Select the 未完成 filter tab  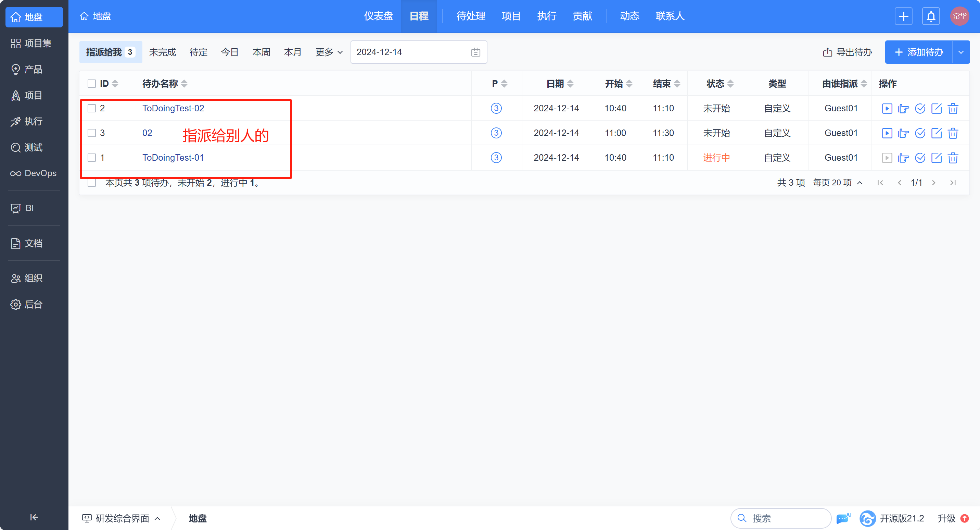coord(163,52)
